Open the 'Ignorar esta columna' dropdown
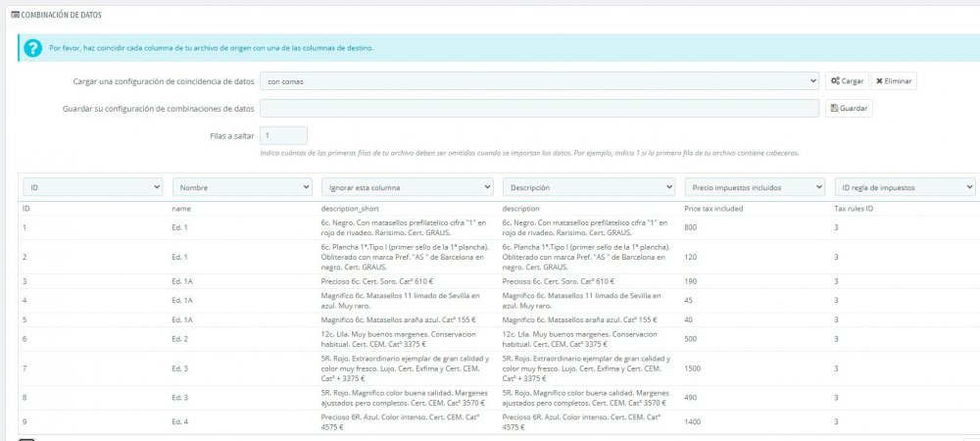 (x=407, y=187)
